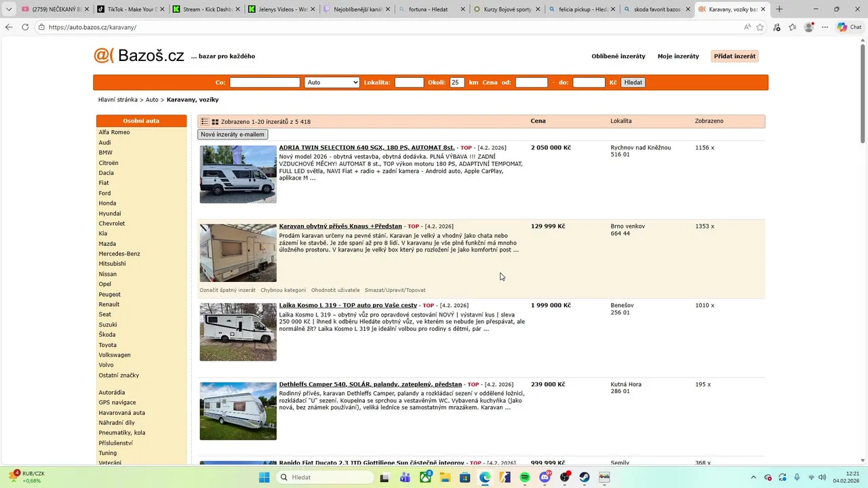Open the tab list dropdown arrow
Screen dimensions: 868x488
coord(9,9)
